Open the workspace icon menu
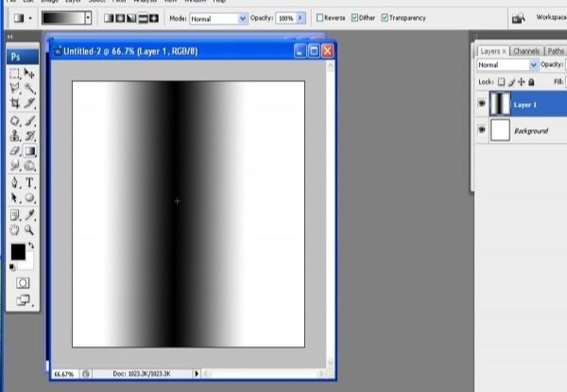Viewport: 567px width, 392px height. [x=519, y=18]
